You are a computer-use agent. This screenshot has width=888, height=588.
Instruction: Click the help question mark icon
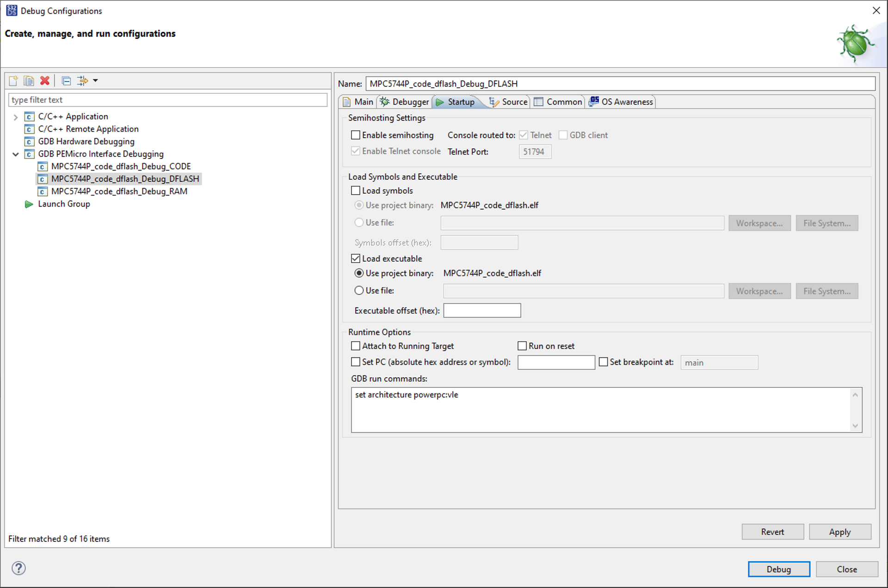pos(18,568)
